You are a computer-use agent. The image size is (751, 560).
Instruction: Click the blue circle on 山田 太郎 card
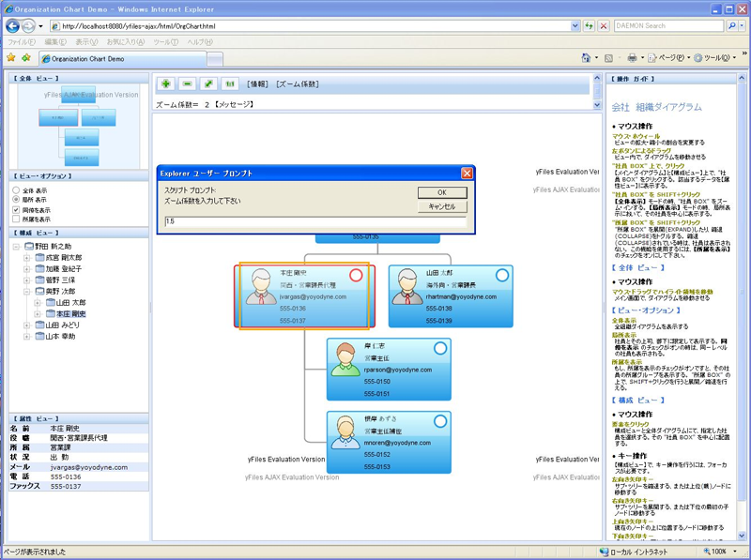click(x=502, y=275)
